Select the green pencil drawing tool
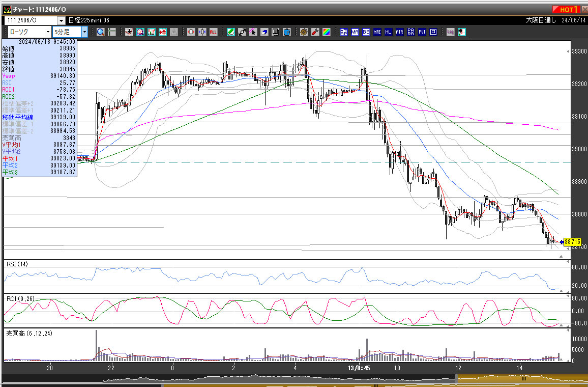This screenshot has width=588, height=387. coord(230,32)
